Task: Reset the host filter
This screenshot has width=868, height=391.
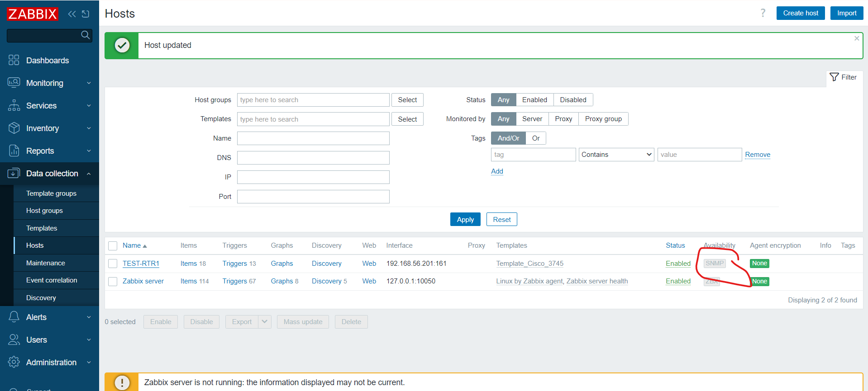Action: pos(502,220)
